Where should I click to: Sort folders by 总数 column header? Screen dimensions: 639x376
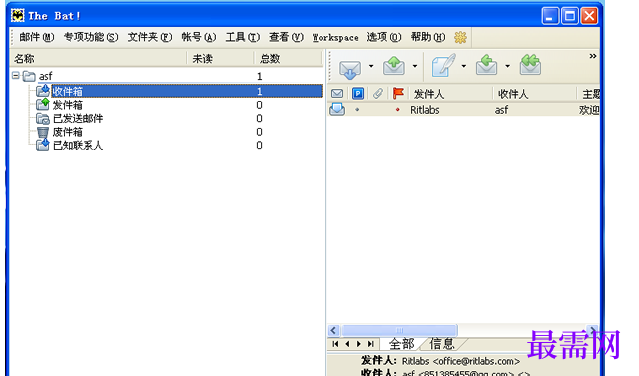coord(288,59)
